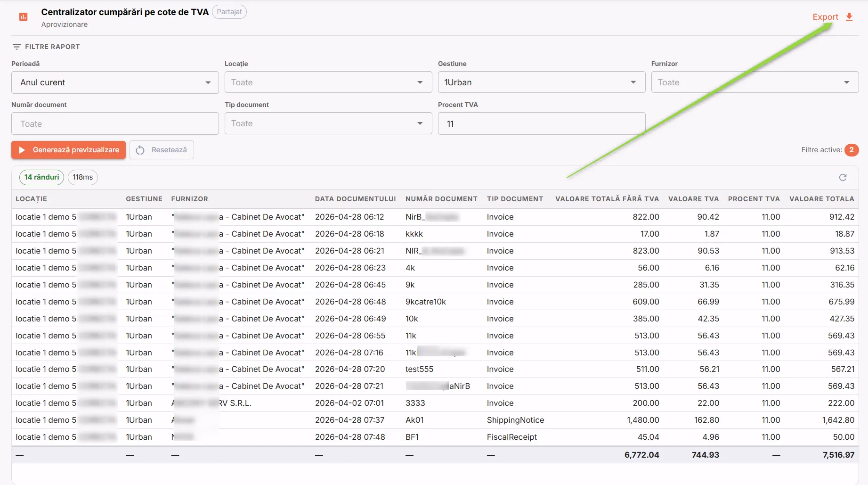Click the Resetează button
Image resolution: width=868 pixels, height=485 pixels.
pyautogui.click(x=162, y=150)
